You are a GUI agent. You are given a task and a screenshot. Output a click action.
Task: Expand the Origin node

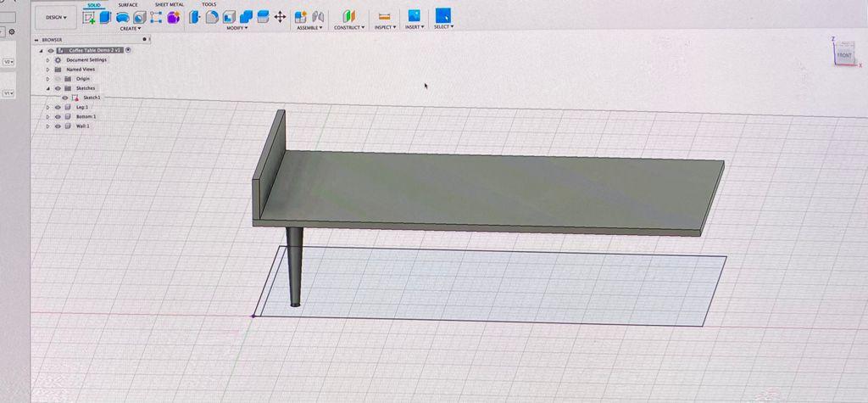coord(47,79)
